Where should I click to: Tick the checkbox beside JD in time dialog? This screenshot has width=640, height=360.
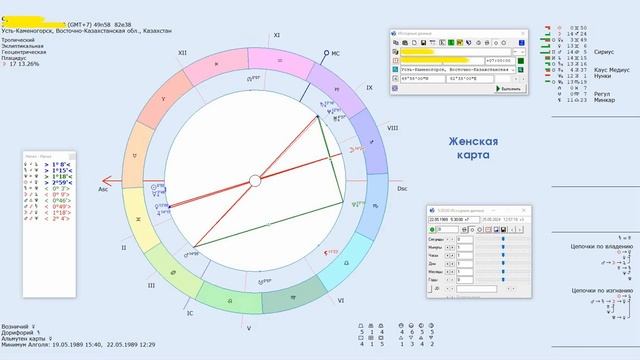[430, 289]
